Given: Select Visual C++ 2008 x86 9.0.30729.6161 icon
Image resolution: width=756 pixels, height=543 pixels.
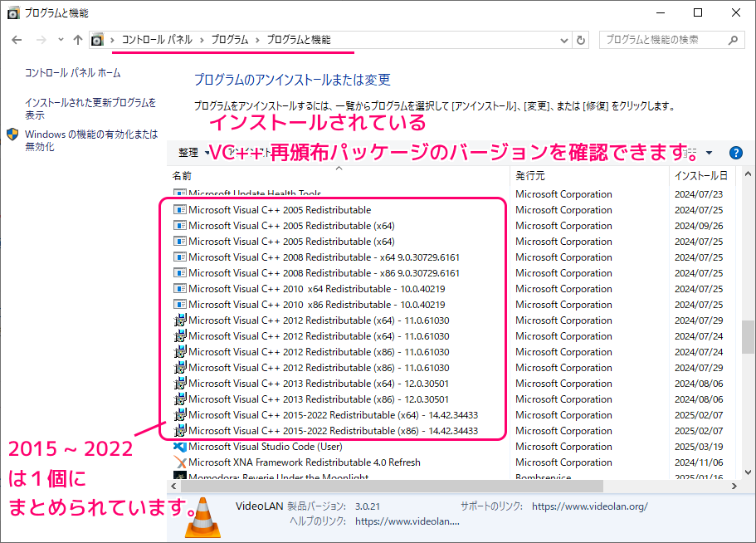Looking at the screenshot, I should pos(180,273).
